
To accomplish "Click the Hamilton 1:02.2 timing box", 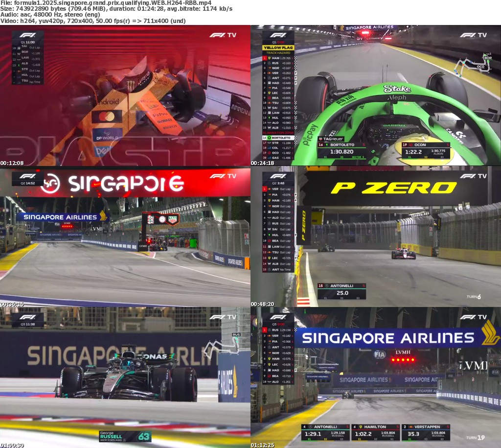I will coord(375,432).
